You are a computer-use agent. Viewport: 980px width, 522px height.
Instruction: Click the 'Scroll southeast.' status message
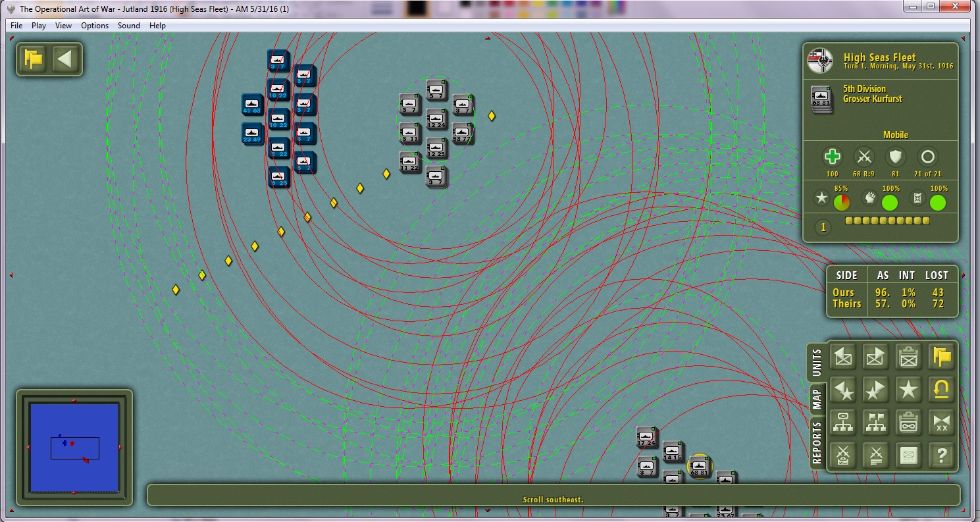coord(553,500)
